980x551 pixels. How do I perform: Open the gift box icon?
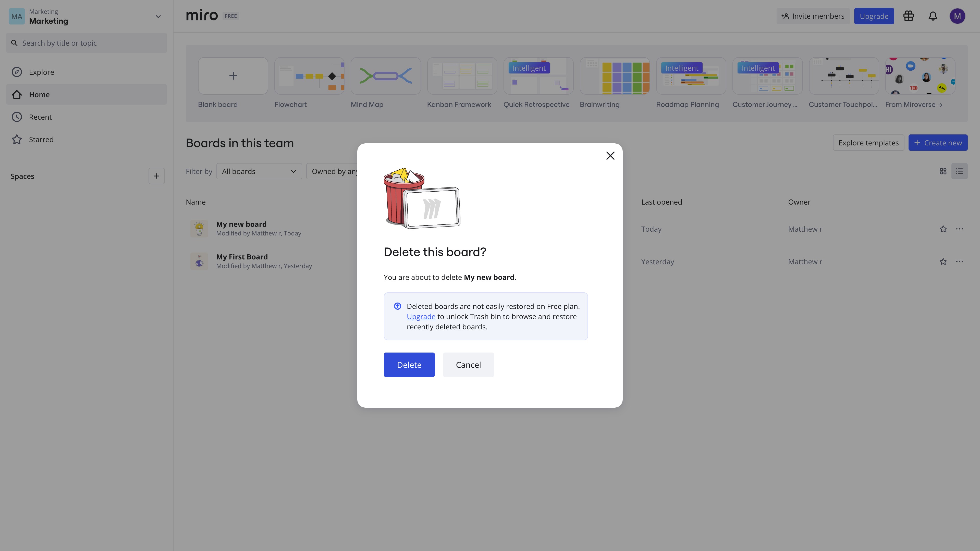909,16
